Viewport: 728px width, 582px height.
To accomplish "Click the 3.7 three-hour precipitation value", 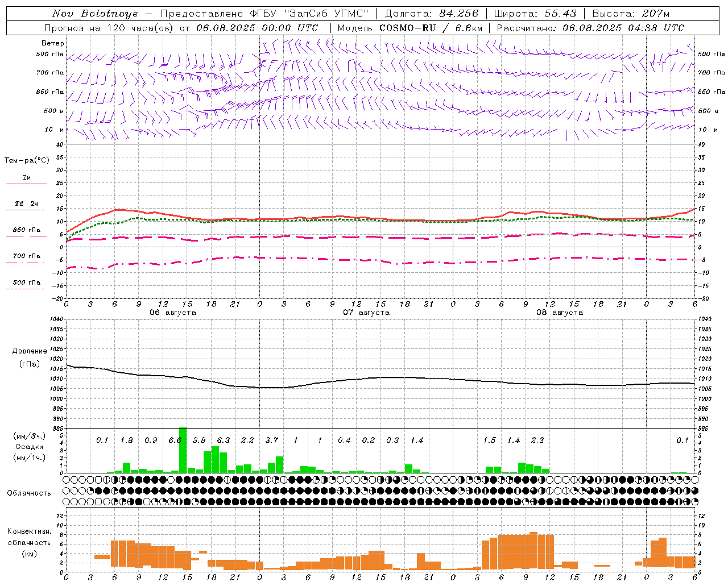I will click(271, 440).
